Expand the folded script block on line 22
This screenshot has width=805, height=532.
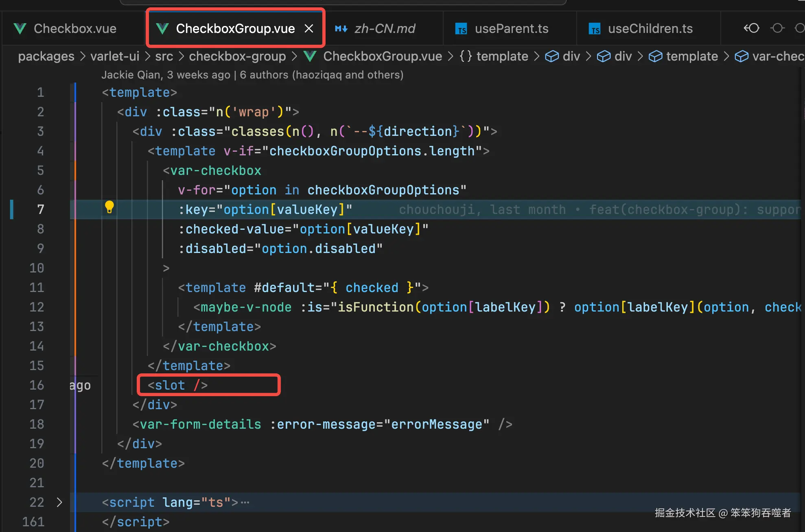coord(59,502)
